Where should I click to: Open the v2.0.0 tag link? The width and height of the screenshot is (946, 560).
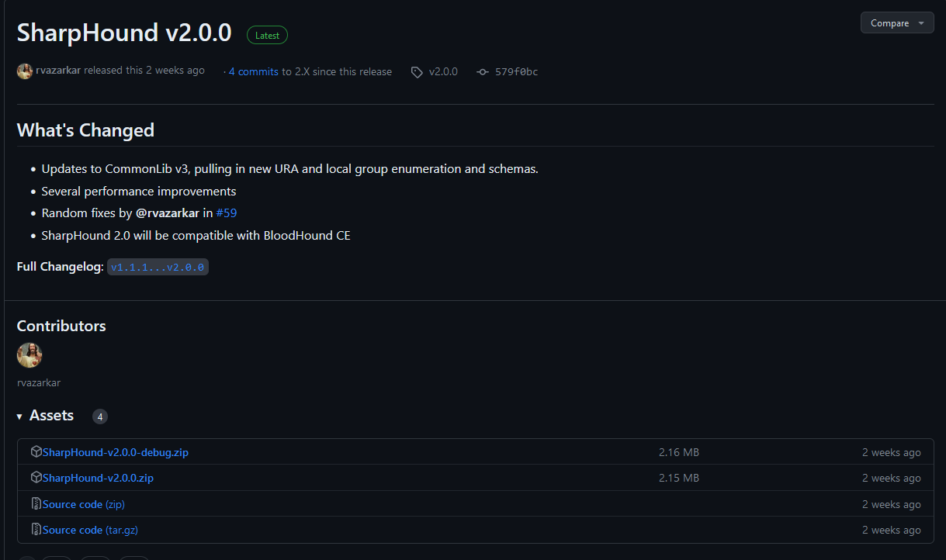click(443, 71)
